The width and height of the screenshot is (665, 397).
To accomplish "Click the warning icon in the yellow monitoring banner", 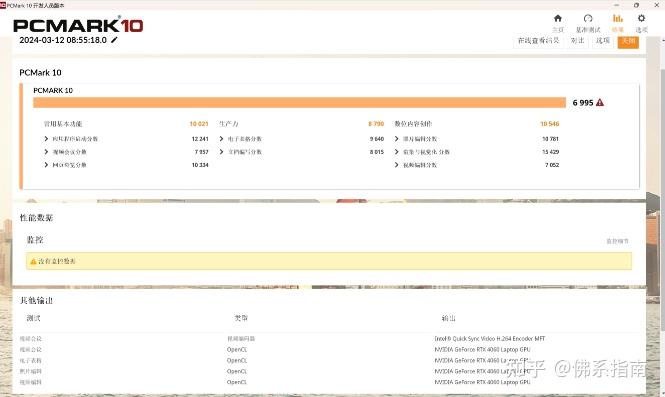I will coord(33,261).
